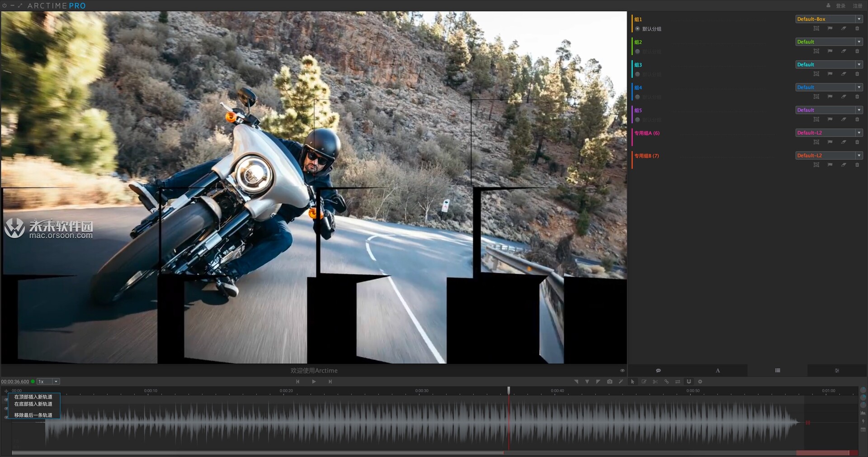Click the eraser icon for 专用组B (7)
This screenshot has width=868, height=457.
point(844,165)
